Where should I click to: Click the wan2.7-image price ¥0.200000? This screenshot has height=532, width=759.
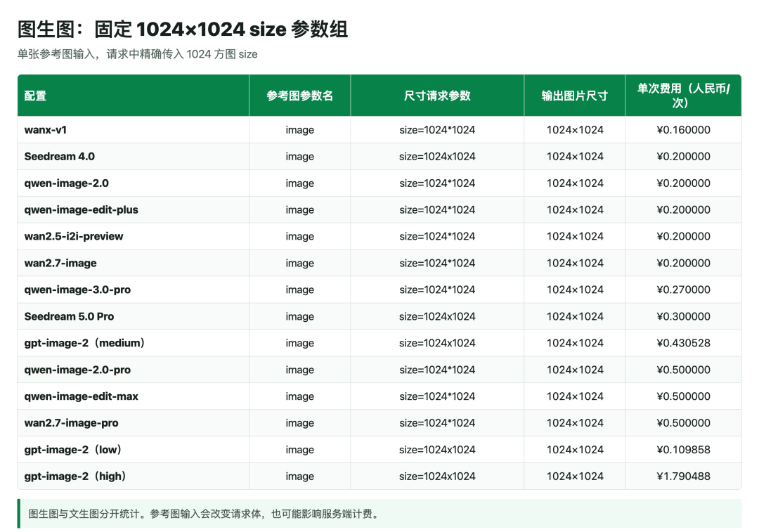click(x=684, y=263)
